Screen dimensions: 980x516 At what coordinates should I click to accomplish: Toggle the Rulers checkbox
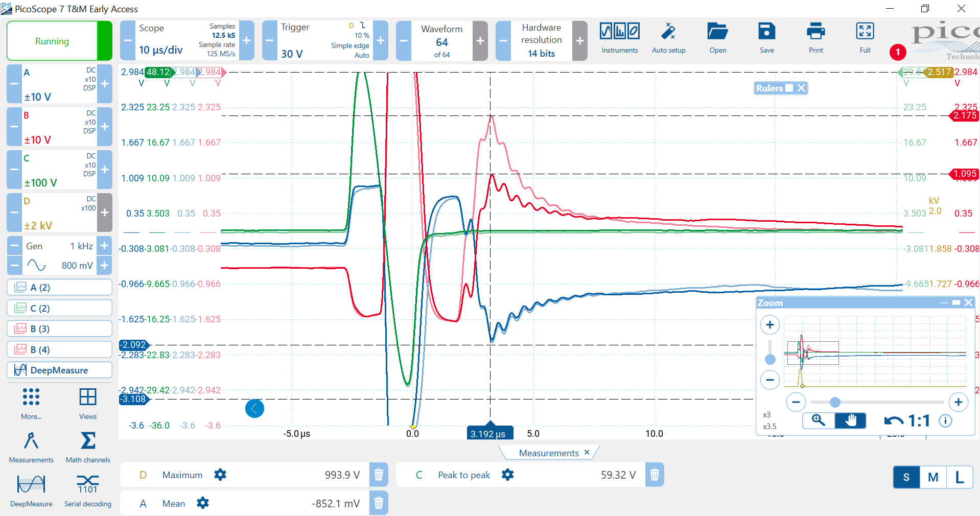pos(789,88)
